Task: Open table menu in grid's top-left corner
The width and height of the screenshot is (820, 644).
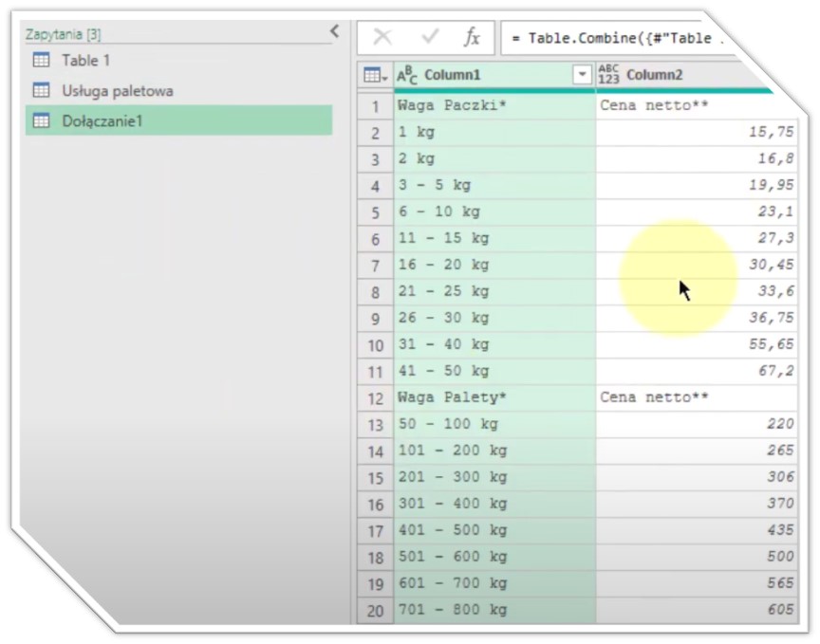Action: pyautogui.click(x=375, y=75)
